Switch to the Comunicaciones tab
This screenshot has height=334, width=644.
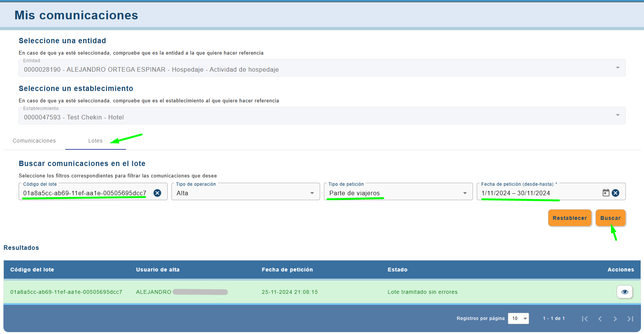tap(34, 141)
